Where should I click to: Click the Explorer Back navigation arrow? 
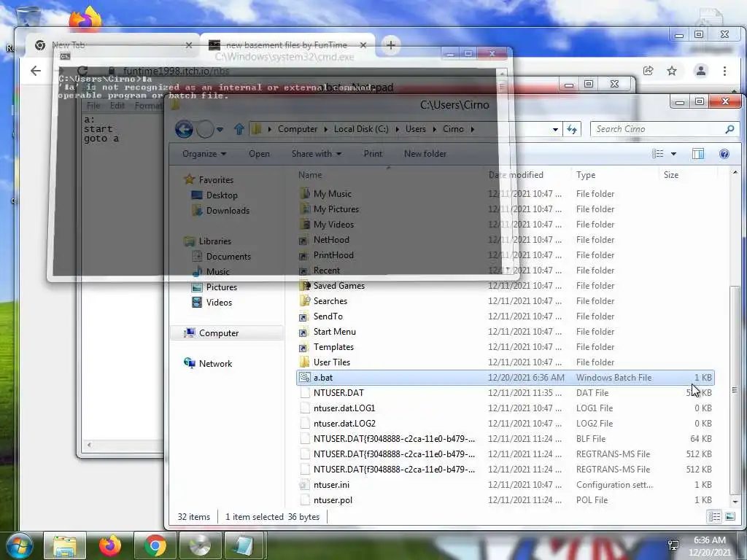184,129
